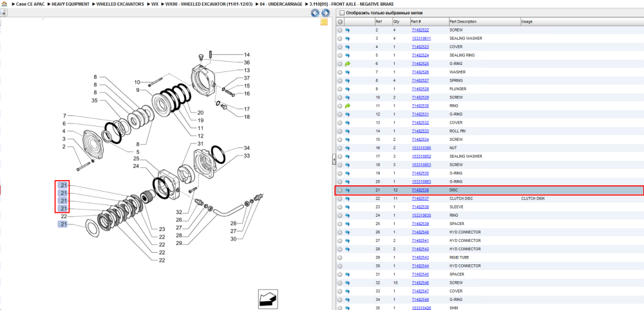Sort by Part Description column header
Screen dimensions: 644x310
click(463, 21)
